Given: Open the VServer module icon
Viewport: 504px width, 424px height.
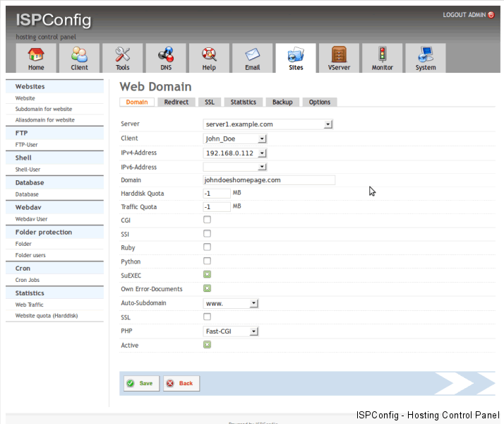Looking at the screenshot, I should [339, 56].
